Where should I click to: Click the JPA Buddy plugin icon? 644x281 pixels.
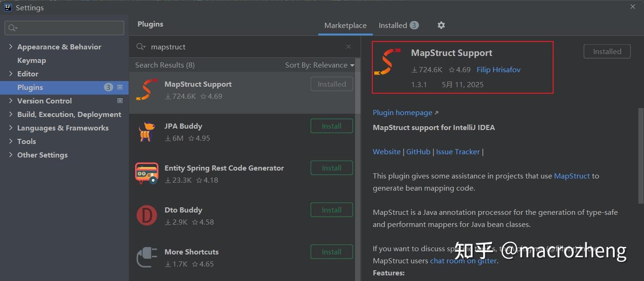147,132
